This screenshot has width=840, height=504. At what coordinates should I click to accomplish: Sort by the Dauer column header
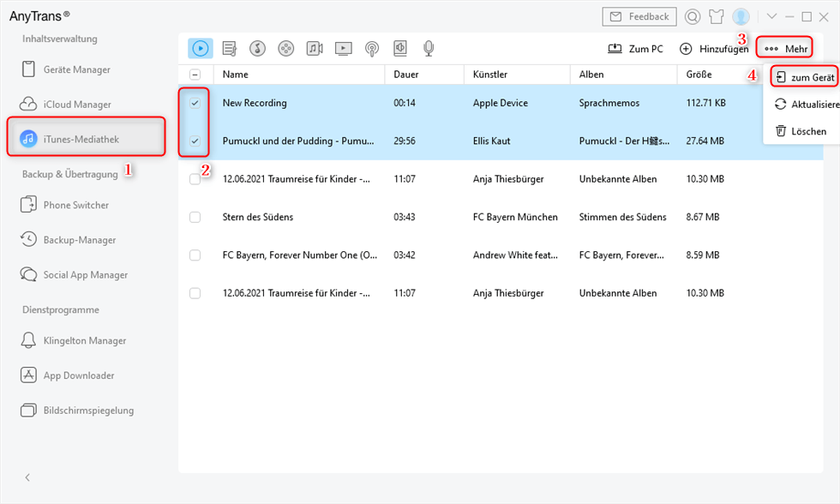[406, 75]
